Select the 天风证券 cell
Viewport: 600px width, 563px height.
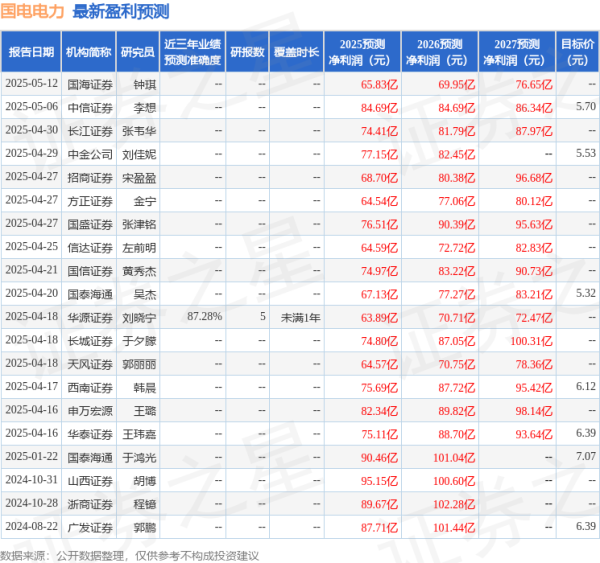coord(90,364)
